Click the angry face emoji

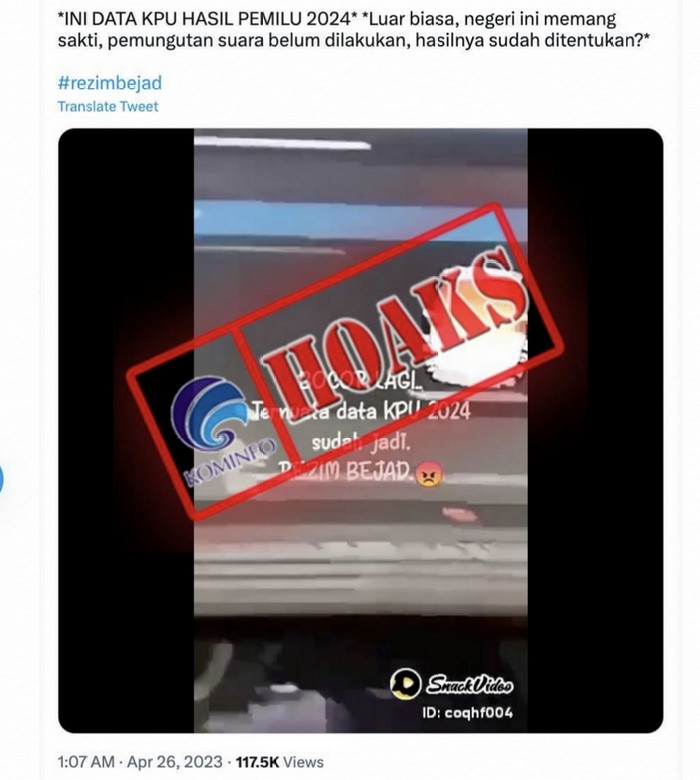point(428,472)
